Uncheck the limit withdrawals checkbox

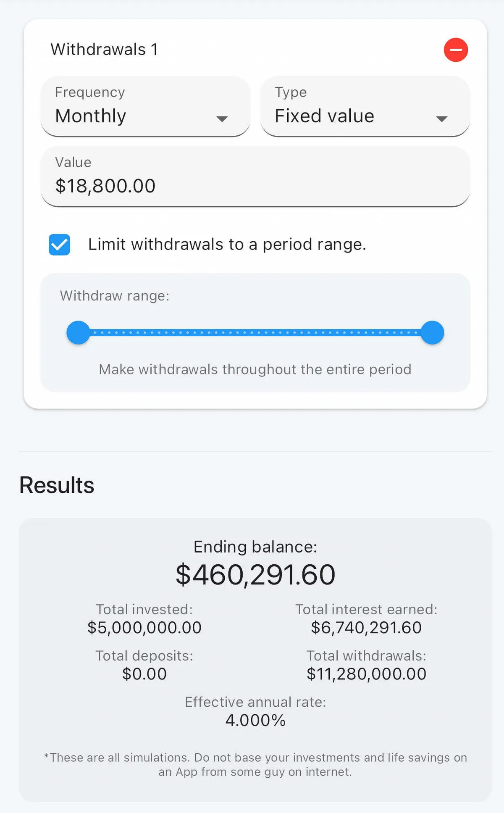[x=60, y=245]
